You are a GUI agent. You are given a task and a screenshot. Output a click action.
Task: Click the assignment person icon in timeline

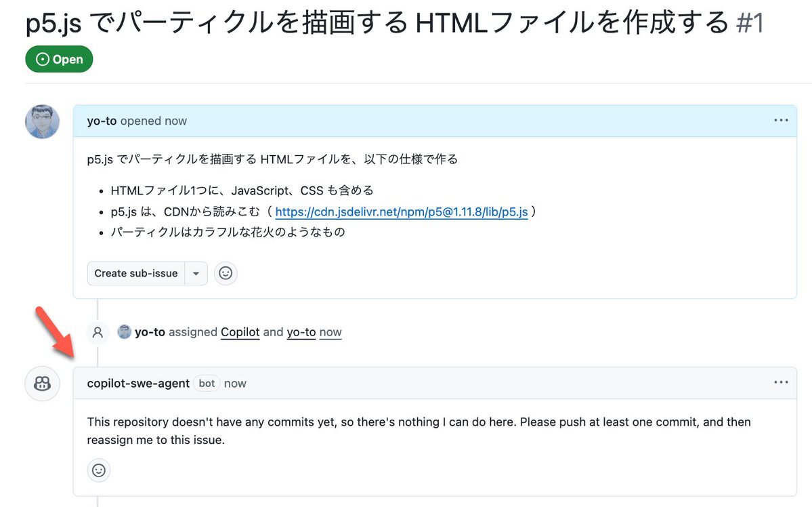click(98, 332)
